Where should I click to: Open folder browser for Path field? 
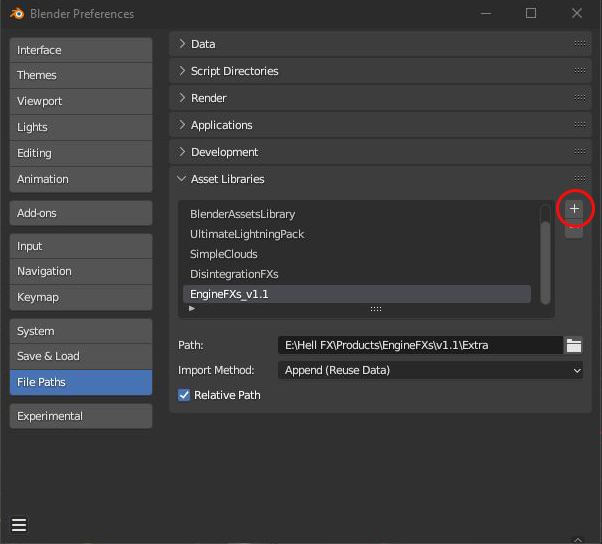574,345
